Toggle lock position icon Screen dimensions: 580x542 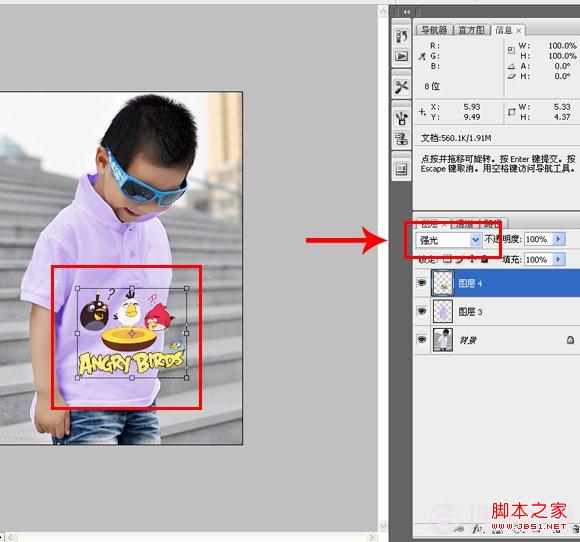click(472, 259)
